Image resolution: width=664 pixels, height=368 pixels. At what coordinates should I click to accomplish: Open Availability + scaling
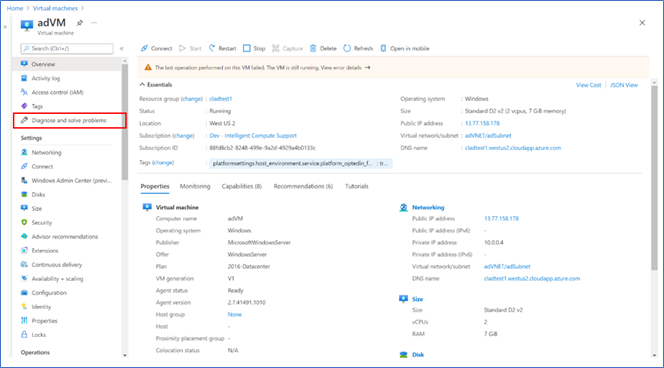57,279
